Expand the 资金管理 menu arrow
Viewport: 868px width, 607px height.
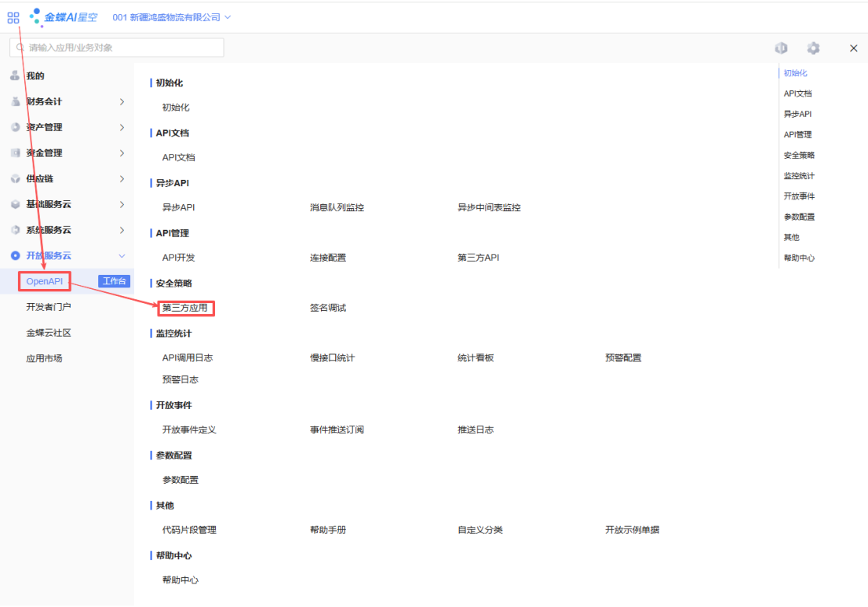(122, 153)
